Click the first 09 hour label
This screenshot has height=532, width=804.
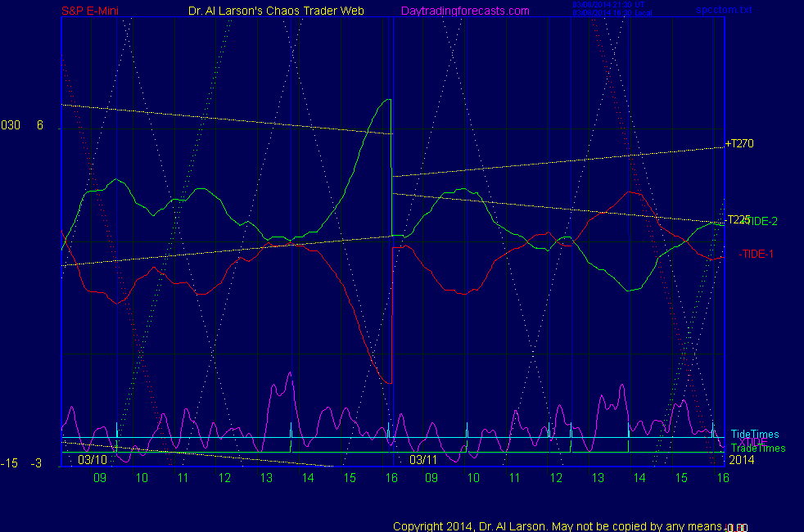[x=100, y=477]
